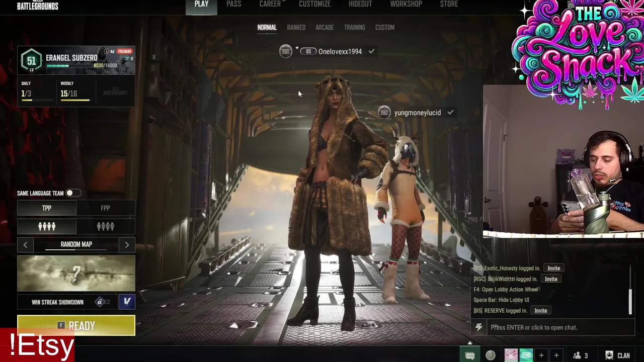Select the green PUBG emblem slot
Viewport: 644px width, 362px height.
tap(526, 355)
